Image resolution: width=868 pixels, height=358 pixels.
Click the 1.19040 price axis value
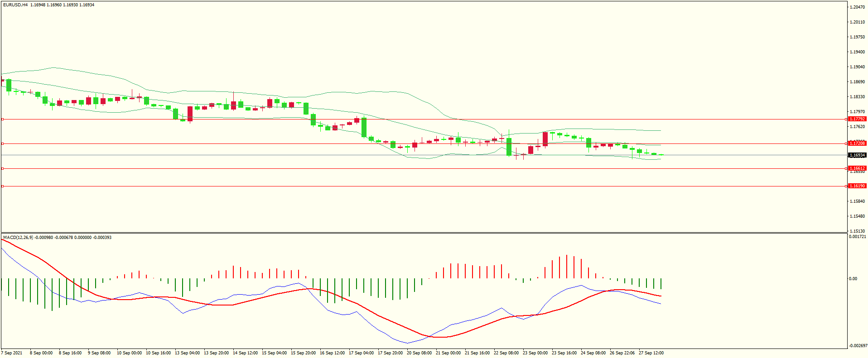[857, 67]
